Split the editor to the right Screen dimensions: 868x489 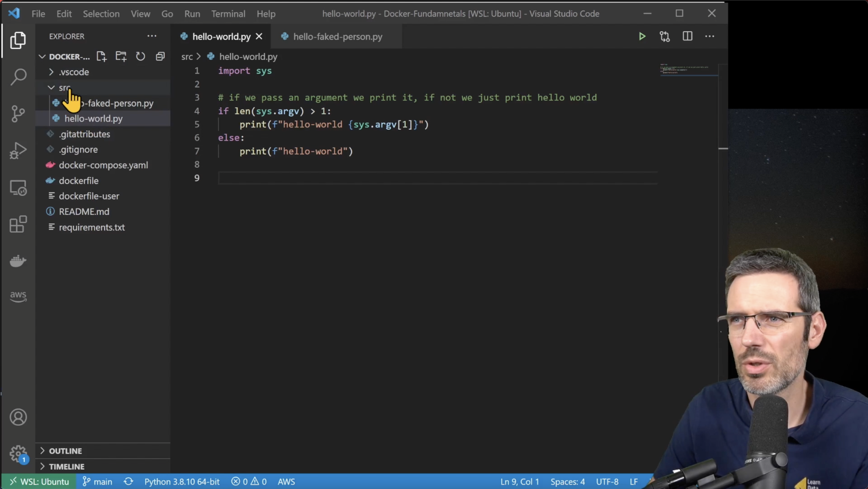pyautogui.click(x=687, y=36)
